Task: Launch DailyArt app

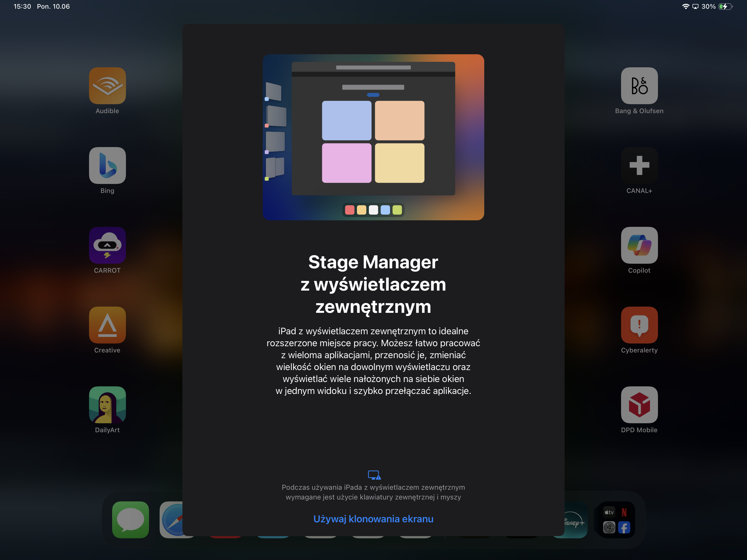Action: 107,405
